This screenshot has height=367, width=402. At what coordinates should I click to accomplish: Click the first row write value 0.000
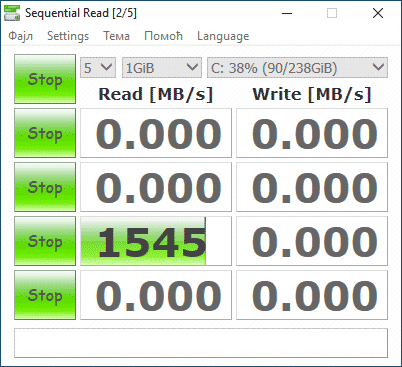click(312, 133)
